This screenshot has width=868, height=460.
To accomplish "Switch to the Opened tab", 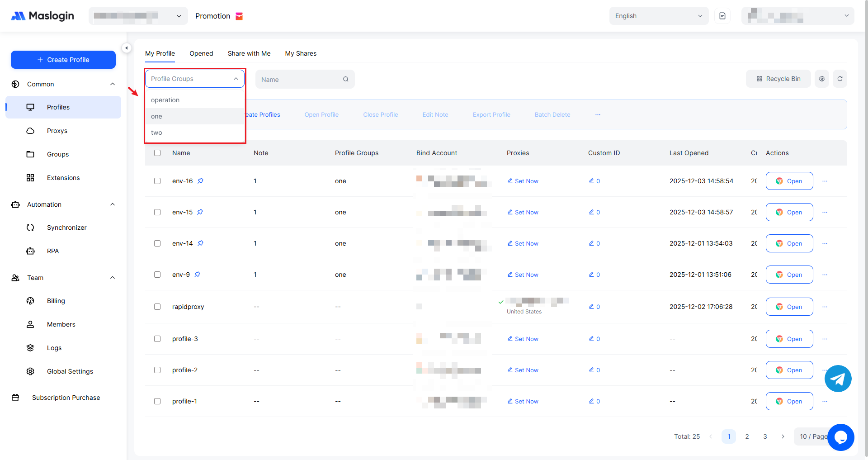I will tap(201, 53).
